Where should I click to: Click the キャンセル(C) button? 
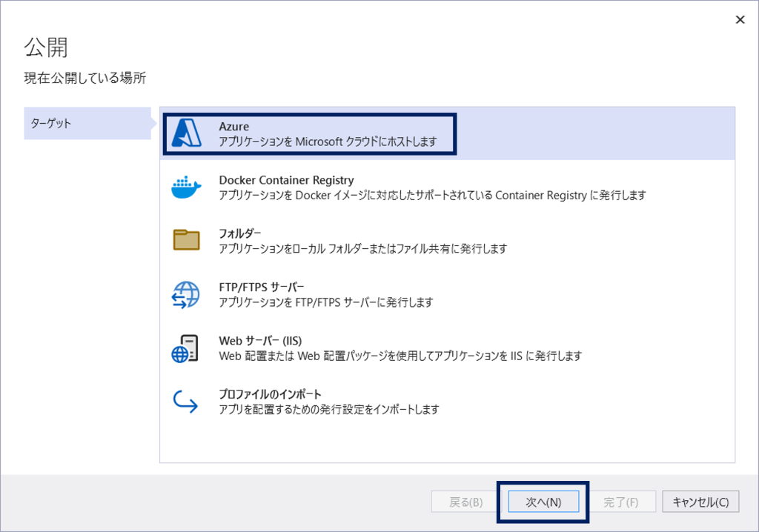pos(700,502)
